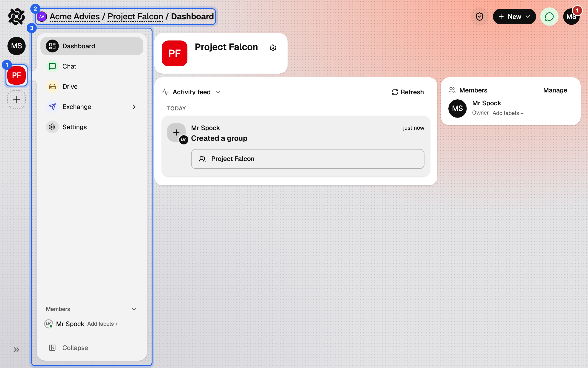Click Add labels + in Members card
Viewport: 588px width, 368px height.
click(x=508, y=113)
